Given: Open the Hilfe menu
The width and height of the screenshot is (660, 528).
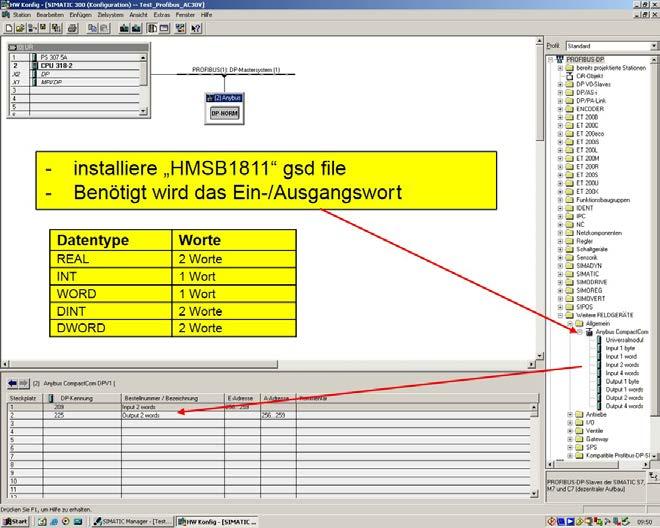Looking at the screenshot, I should coord(206,15).
